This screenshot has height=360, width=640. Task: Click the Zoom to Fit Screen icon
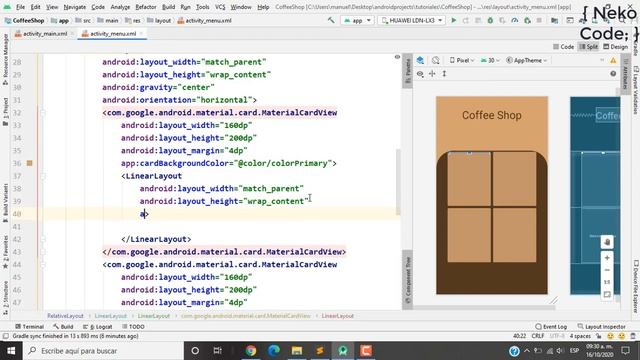607,294
